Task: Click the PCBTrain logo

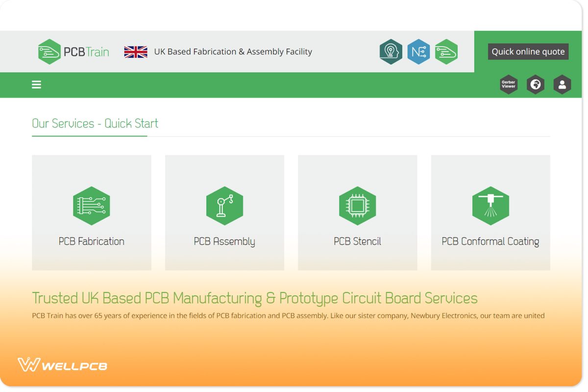Action: pyautogui.click(x=73, y=51)
